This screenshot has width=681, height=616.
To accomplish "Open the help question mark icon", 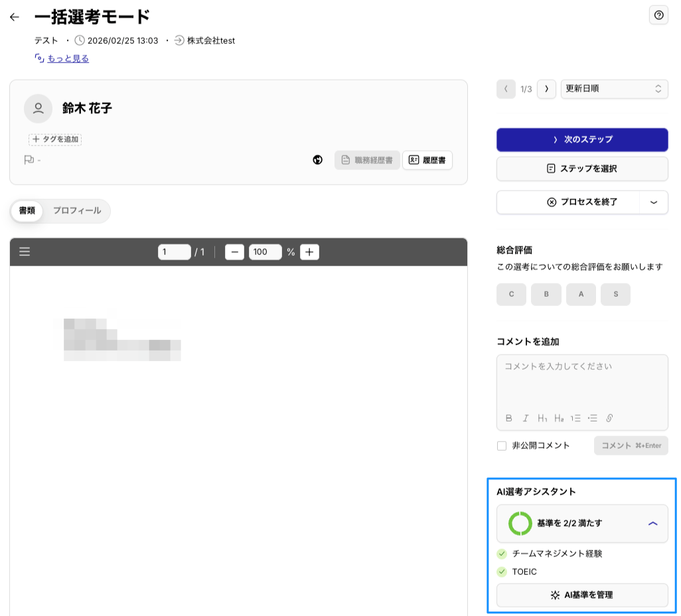I will tap(658, 15).
